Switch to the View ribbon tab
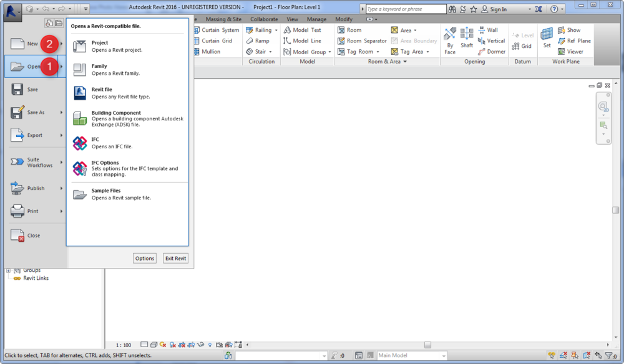Viewport: 624px width, 364px height. (292, 19)
